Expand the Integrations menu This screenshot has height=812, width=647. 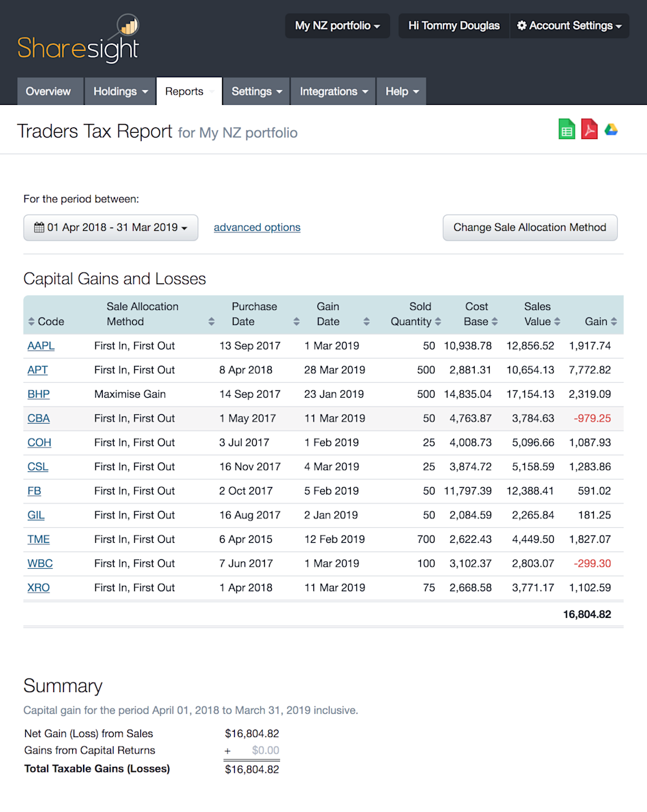[x=333, y=91]
